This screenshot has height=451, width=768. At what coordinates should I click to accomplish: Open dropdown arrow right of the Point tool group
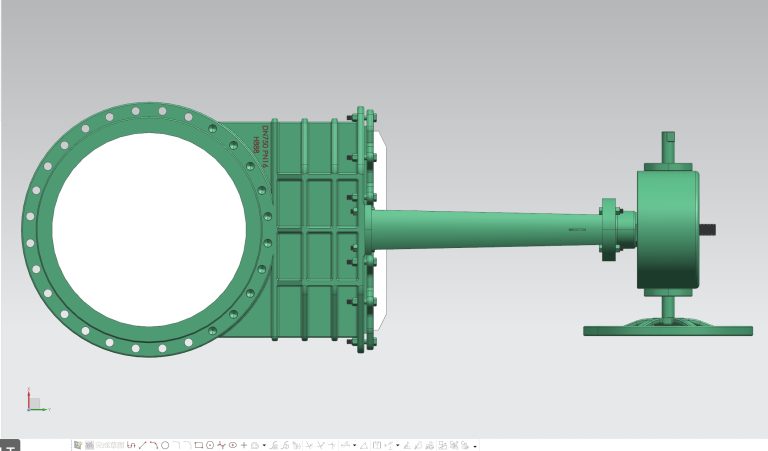264,446
